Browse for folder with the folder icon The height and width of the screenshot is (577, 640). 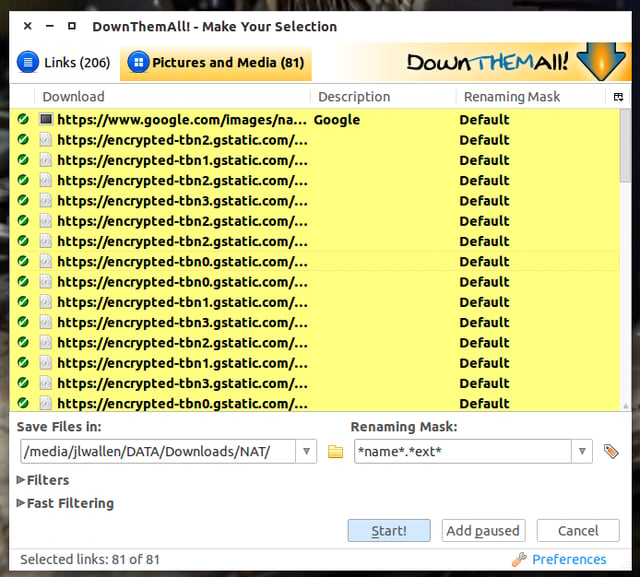pos(335,452)
